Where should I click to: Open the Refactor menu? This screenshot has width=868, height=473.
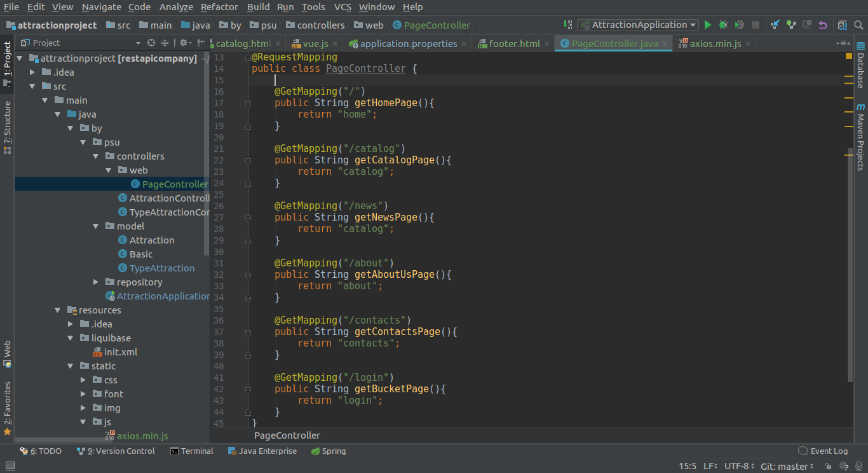tap(219, 7)
